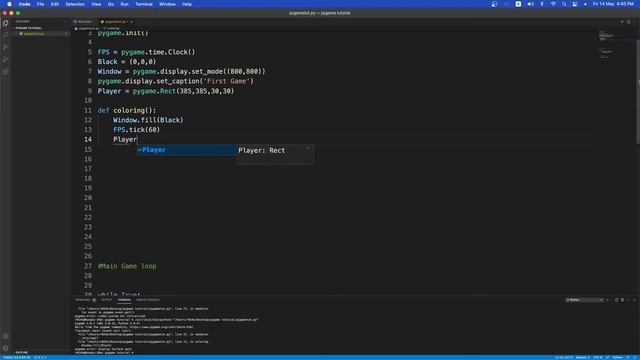Open the Edit menu
The width and height of the screenshot is (640, 360).
55,4
